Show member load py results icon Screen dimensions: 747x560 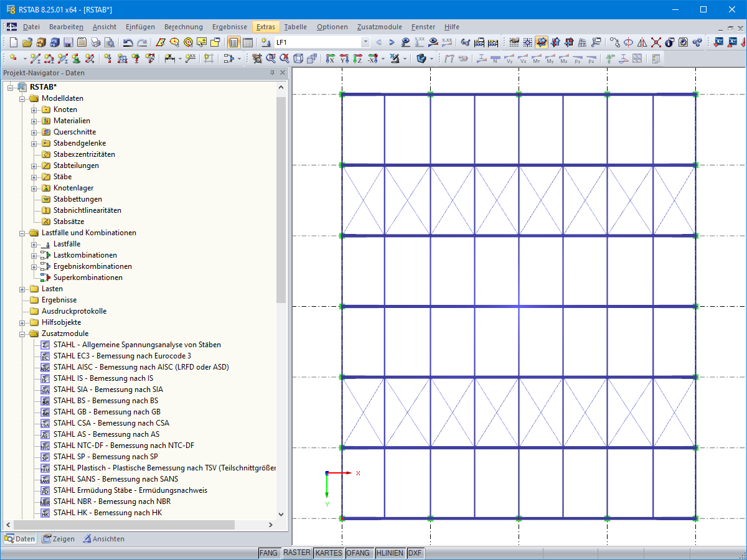click(578, 58)
